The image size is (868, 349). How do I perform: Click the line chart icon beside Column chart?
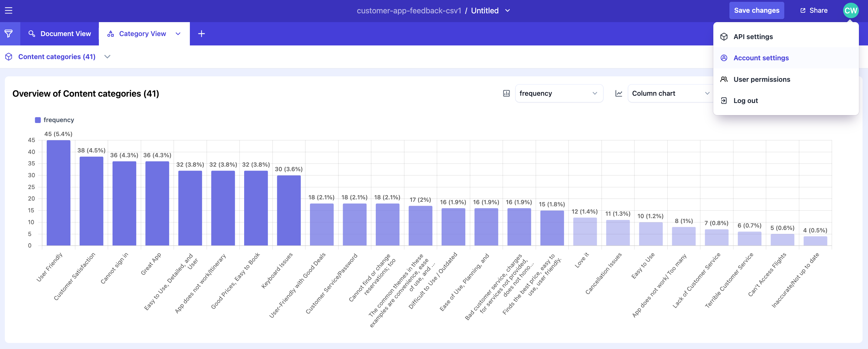[x=618, y=93]
